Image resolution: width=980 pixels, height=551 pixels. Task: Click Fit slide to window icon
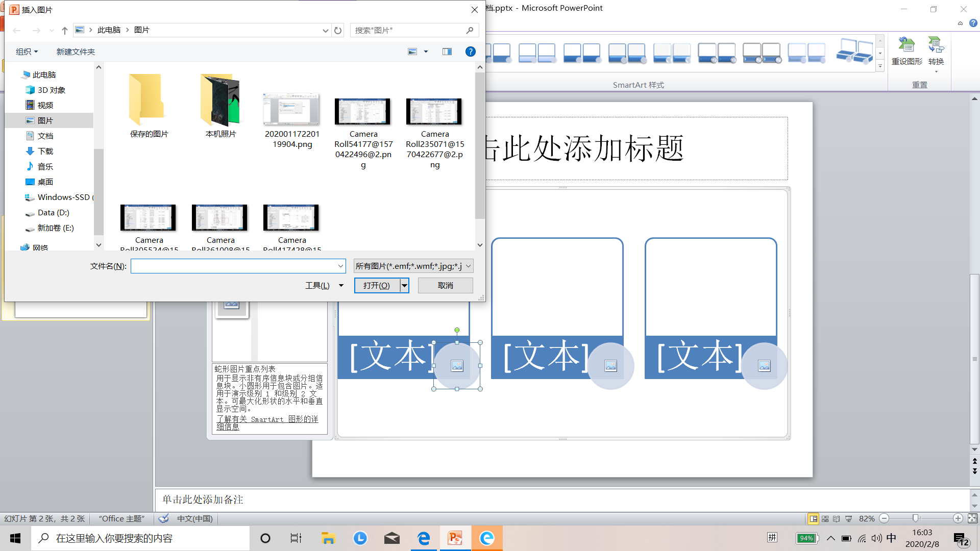(971, 518)
